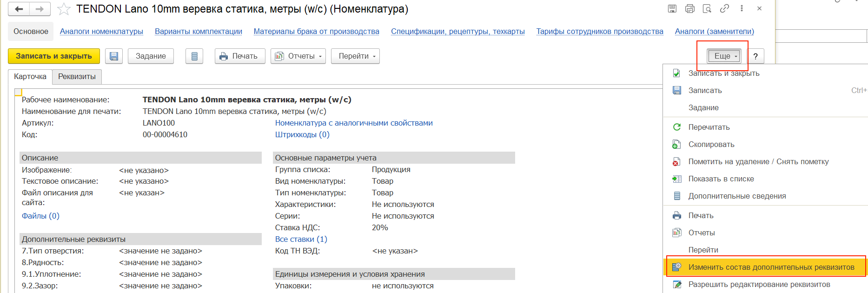This screenshot has width=868, height=293.
Task: Click the deletion mark icon in menu
Action: pos(677,162)
